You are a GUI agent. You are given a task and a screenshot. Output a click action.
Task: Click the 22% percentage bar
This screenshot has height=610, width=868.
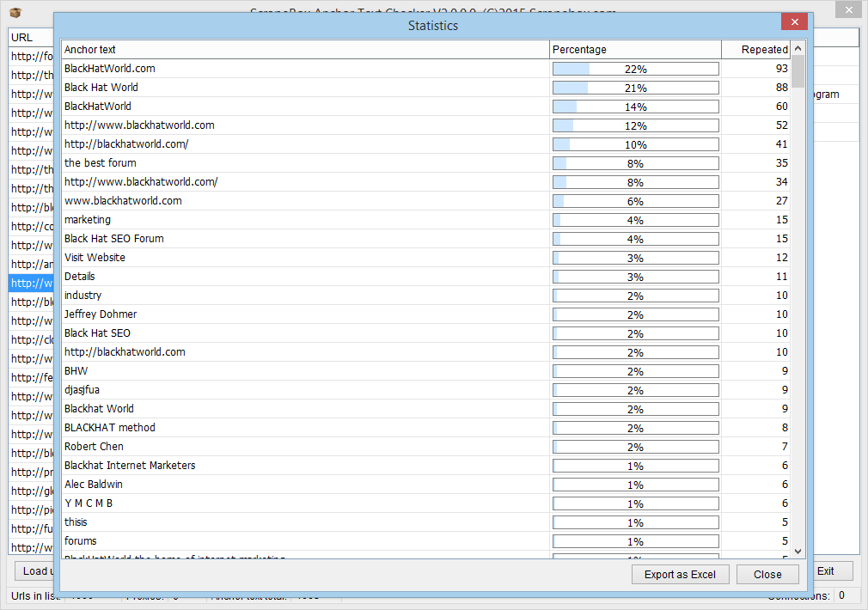click(x=635, y=70)
